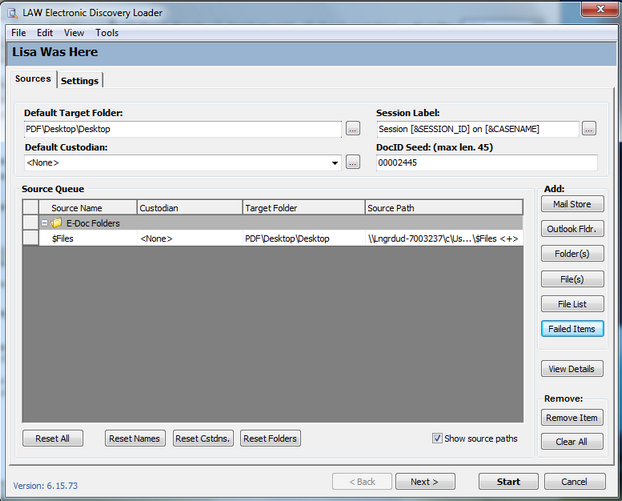Toggle Show source paths checkbox
The width and height of the screenshot is (622, 501).
point(437,438)
